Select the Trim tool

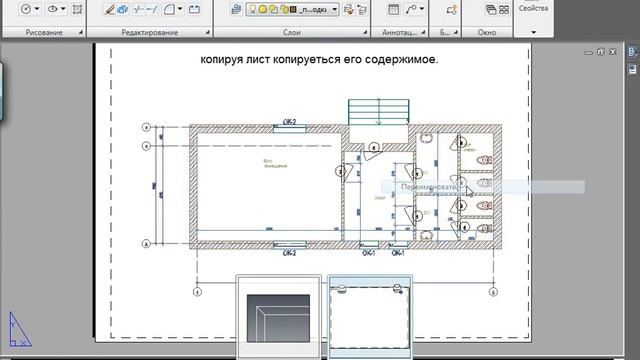click(138, 9)
